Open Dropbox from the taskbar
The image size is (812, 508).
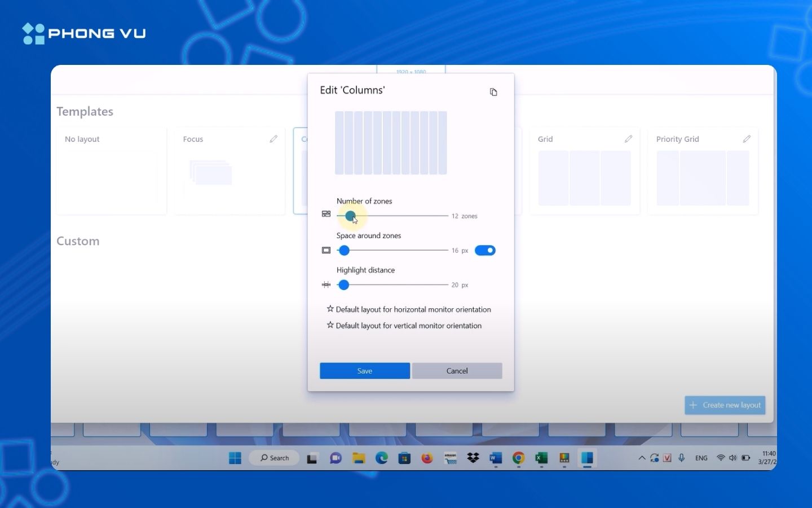473,458
